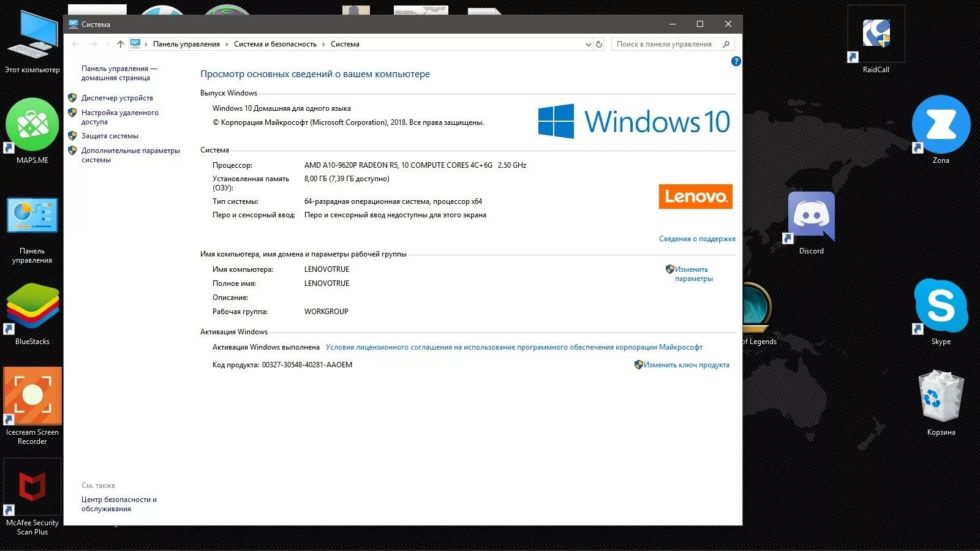
Task: Click 'Сведения о поддержке' link
Action: tap(697, 239)
